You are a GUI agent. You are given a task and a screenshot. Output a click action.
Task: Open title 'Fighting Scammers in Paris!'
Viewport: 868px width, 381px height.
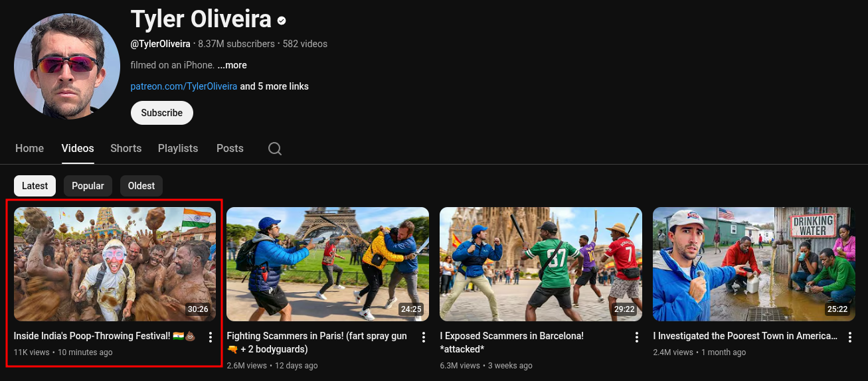(317, 343)
